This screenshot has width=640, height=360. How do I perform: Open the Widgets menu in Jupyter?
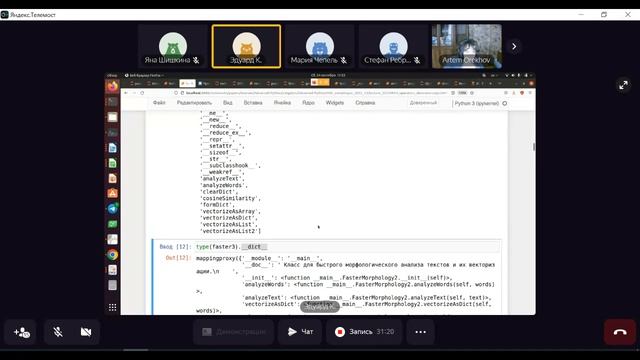[335, 103]
